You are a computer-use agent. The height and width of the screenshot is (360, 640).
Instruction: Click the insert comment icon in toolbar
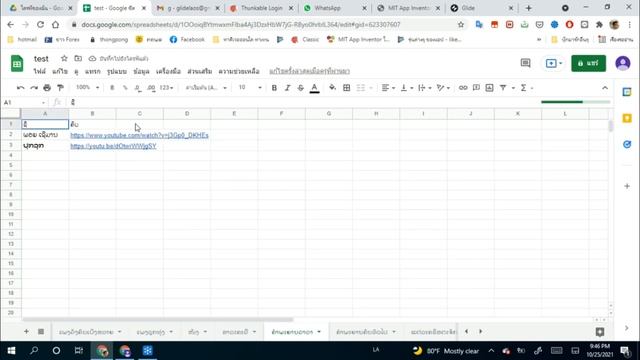[476, 88]
